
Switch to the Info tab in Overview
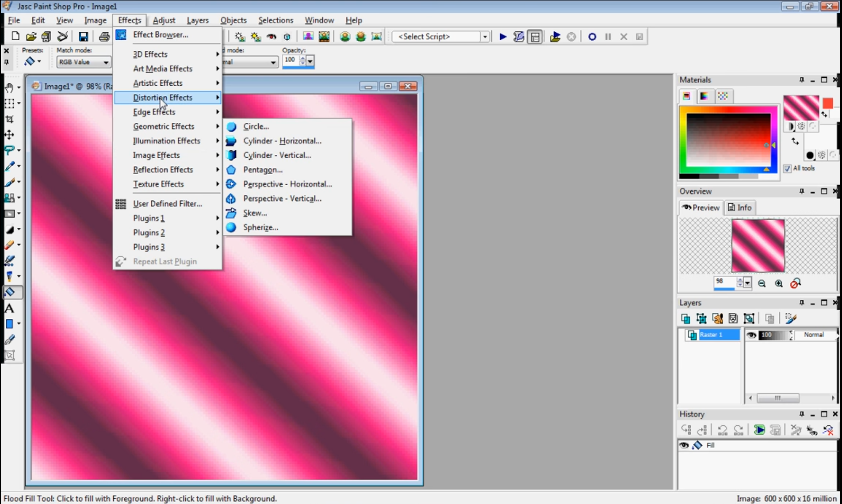[739, 207]
